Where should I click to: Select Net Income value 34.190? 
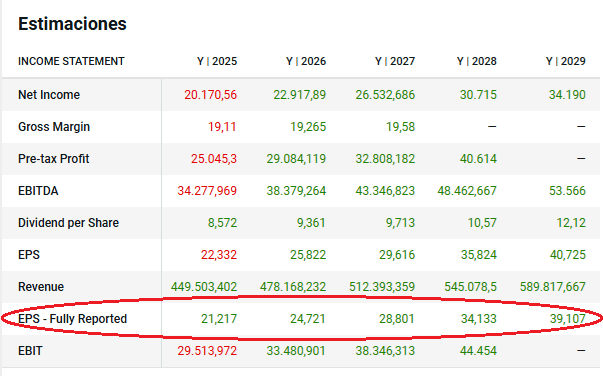pos(567,95)
